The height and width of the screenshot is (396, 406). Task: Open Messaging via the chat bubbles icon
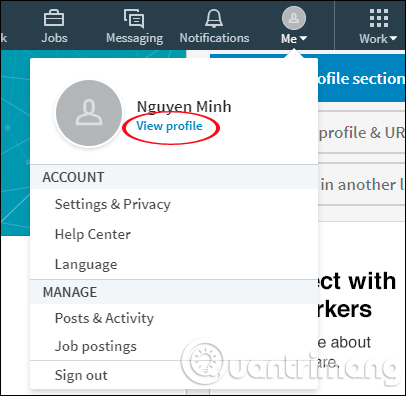134,18
